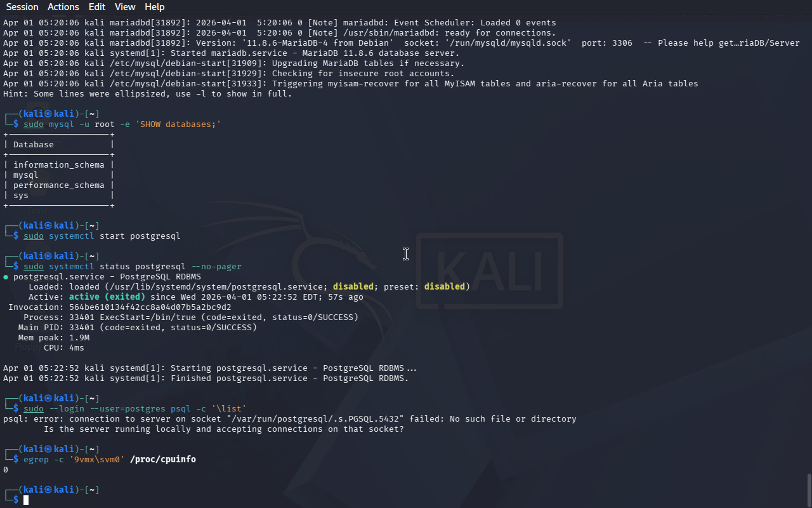Click the 'systemctl start postgresql' command
812x508 pixels.
115,236
